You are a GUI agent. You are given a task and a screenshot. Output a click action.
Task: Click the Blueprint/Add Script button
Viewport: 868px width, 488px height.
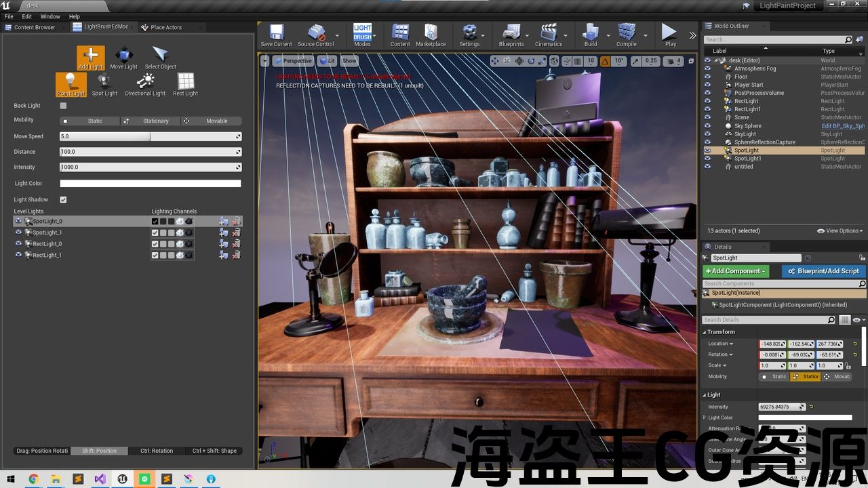[823, 271]
